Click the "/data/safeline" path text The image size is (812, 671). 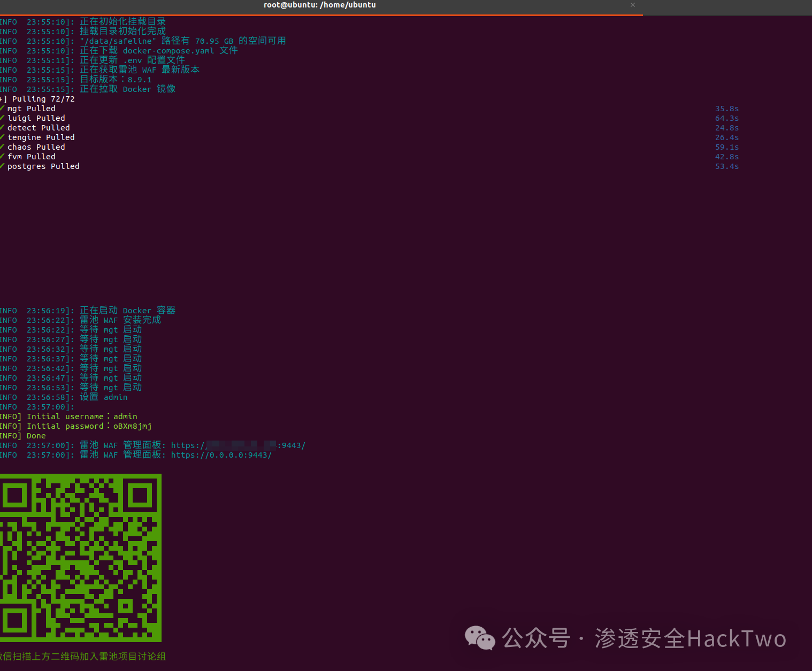pos(118,41)
